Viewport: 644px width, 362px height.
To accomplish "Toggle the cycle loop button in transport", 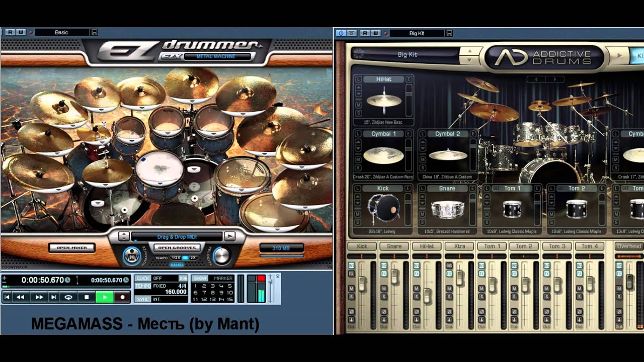I will click(x=68, y=297).
